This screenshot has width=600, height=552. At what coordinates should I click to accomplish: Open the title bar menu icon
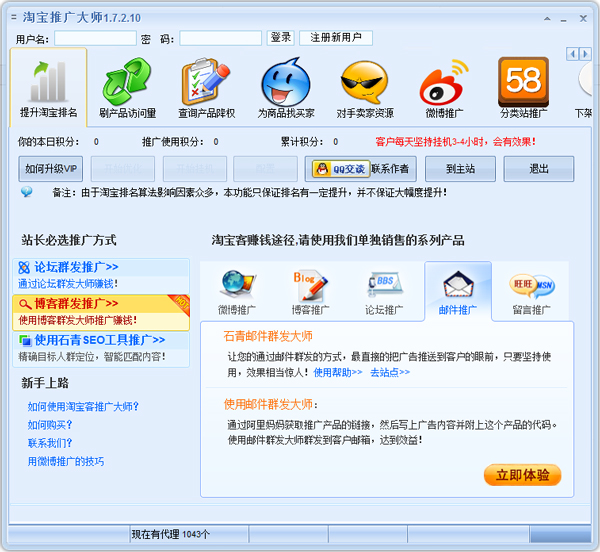(x=14, y=17)
